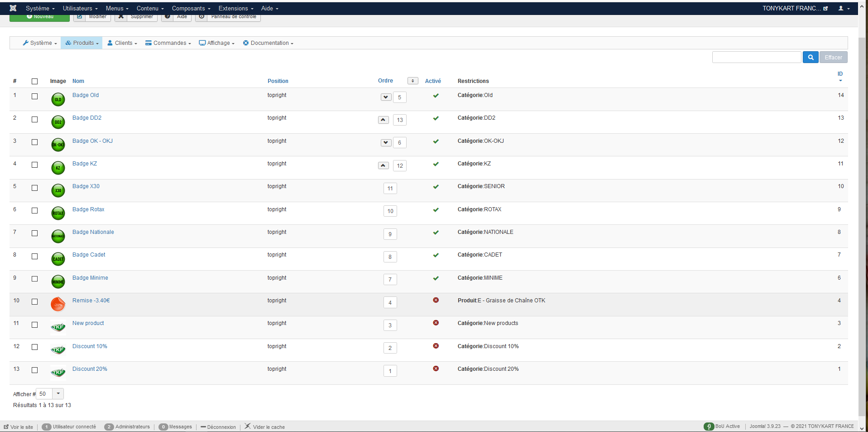Screen dimensions: 868x432
Task: Check the box for Discount 20%
Action: (x=34, y=370)
